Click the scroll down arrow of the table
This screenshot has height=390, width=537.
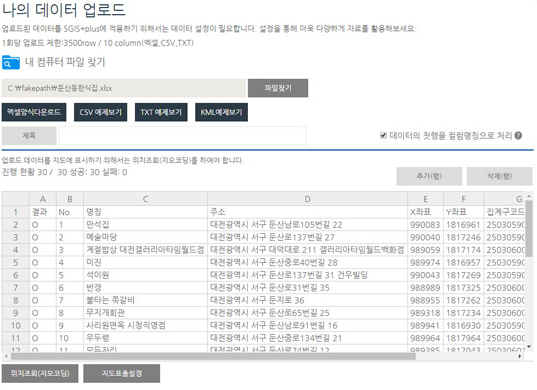pos(529,347)
